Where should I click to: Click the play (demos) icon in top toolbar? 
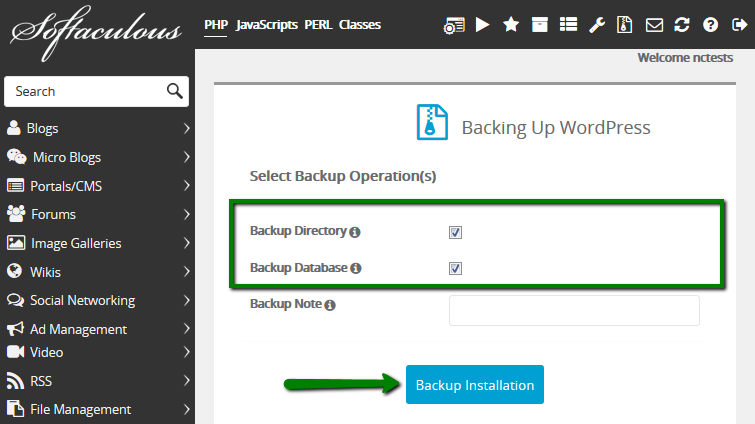click(482, 25)
